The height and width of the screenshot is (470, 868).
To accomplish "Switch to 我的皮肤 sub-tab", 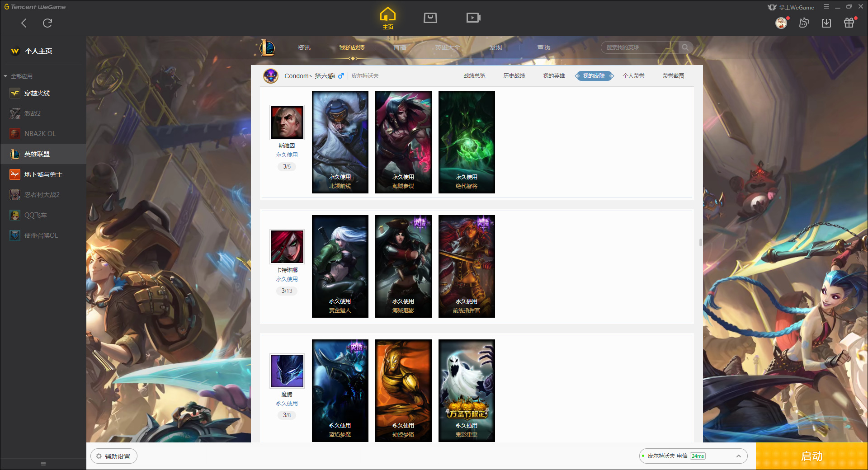I will pyautogui.click(x=594, y=76).
